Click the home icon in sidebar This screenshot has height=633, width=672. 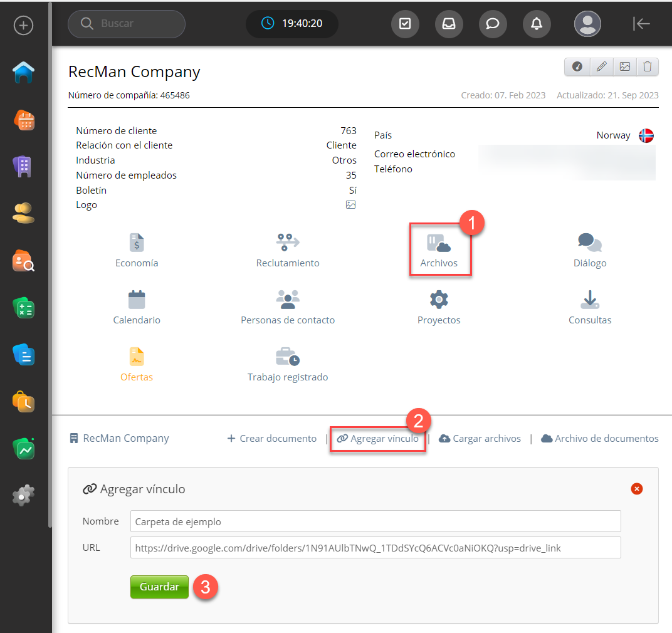coord(24,73)
